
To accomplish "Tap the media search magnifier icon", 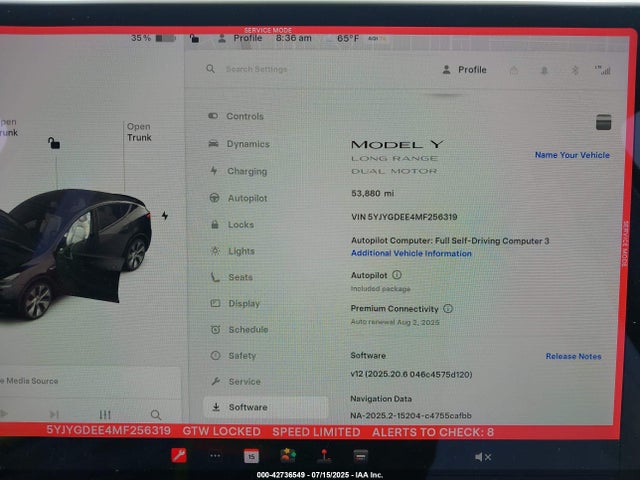I will (156, 415).
